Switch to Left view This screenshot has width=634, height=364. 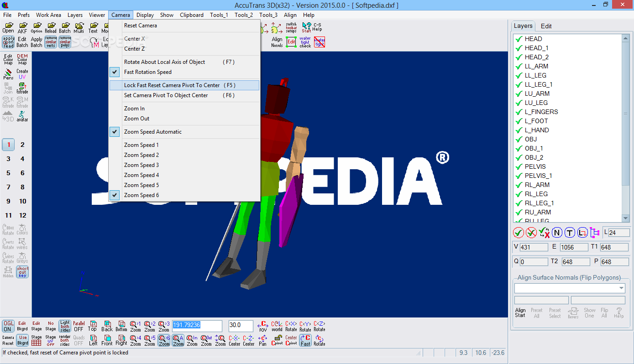93,340
